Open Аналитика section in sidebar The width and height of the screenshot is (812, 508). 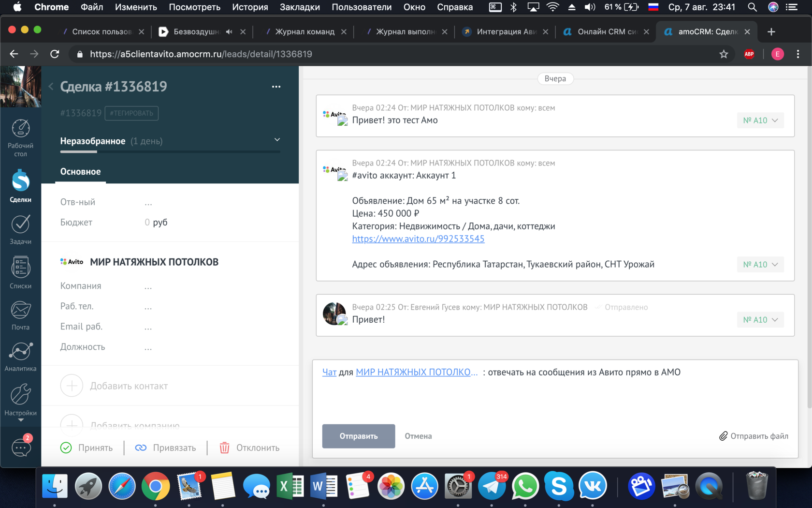tap(20, 357)
